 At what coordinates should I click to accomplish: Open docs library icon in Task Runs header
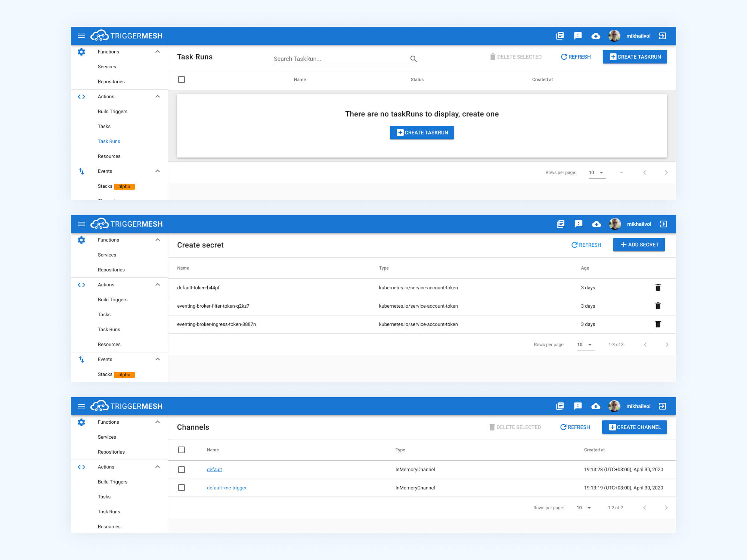tap(560, 36)
